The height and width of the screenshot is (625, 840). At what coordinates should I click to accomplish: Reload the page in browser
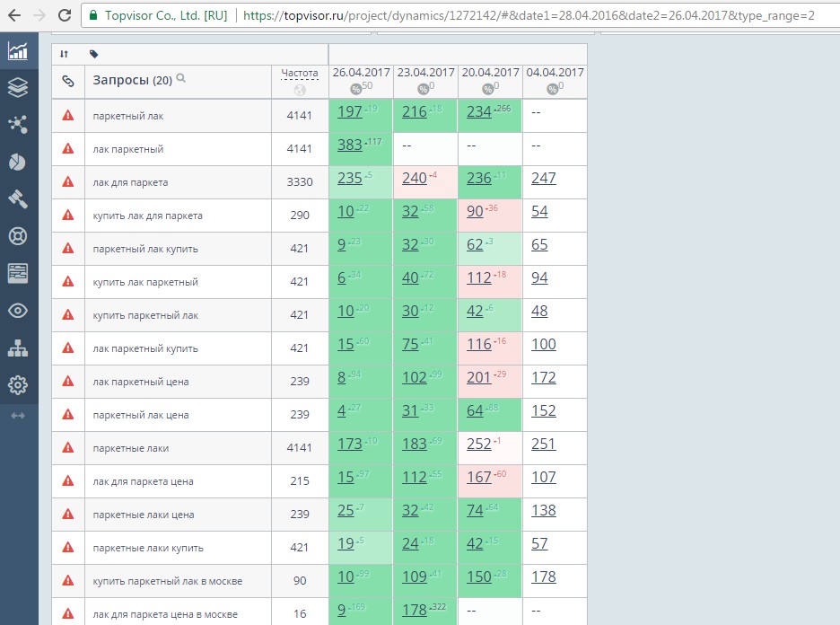click(x=65, y=15)
